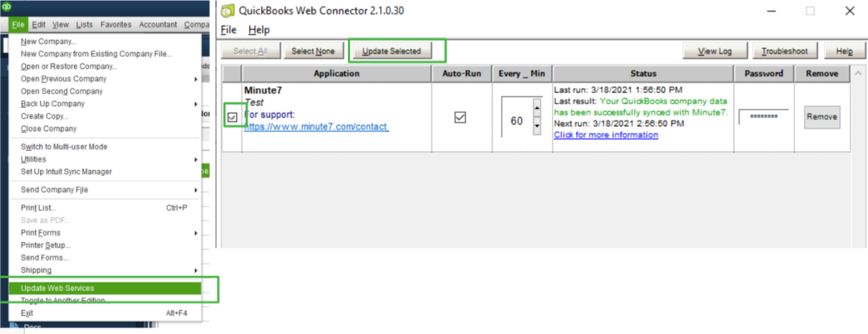Select Exit in the File menu

click(106, 313)
